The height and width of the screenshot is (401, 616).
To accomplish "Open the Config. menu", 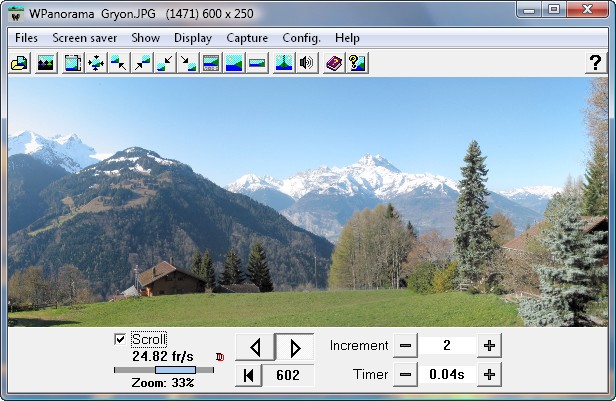I will click(301, 38).
